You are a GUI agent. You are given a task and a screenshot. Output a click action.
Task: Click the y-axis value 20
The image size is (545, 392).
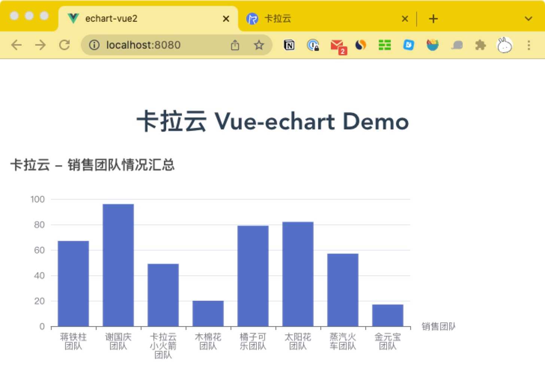click(x=39, y=301)
